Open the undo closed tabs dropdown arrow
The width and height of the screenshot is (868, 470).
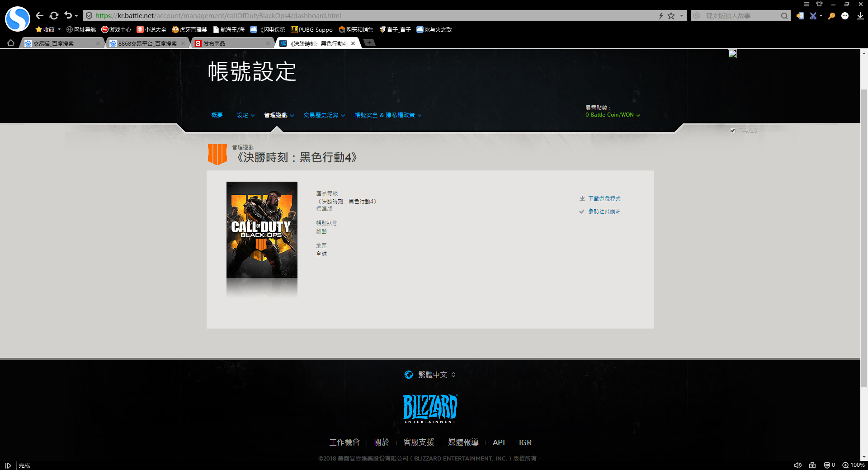(76, 16)
